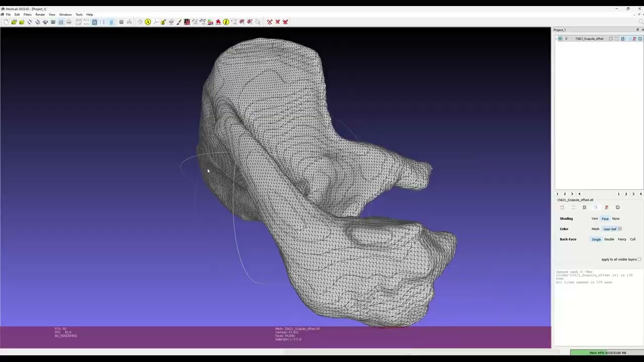Click the Fullscreen monitor icon
The width and height of the screenshot is (644, 362).
coord(121,22)
